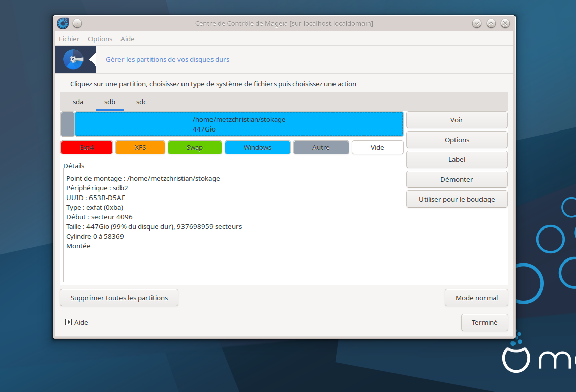The image size is (576, 392).
Task: Choose the white Vide type button
Action: pos(377,148)
